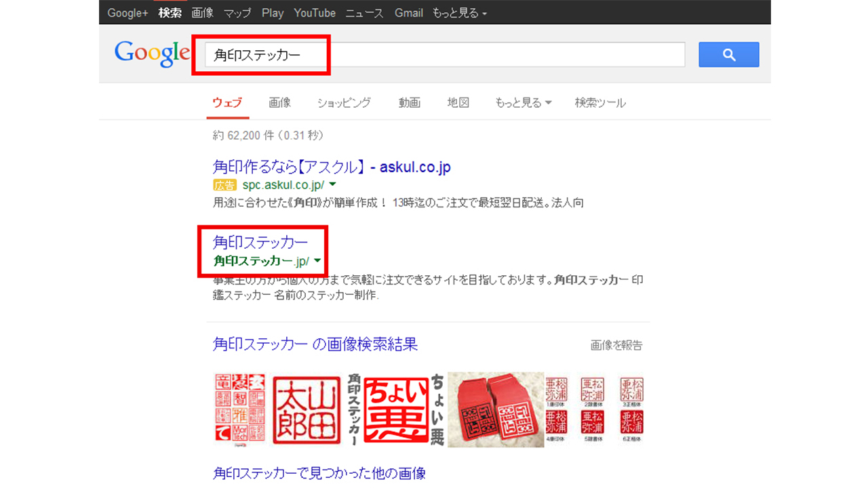Screen dimensions: 868x488
Task: Select 検索 in the top bar
Action: [x=170, y=13]
